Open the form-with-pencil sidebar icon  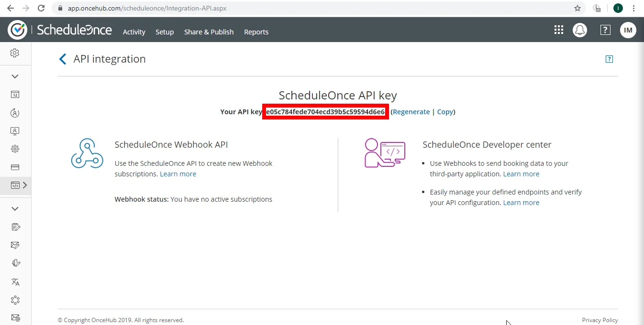pyautogui.click(x=15, y=227)
